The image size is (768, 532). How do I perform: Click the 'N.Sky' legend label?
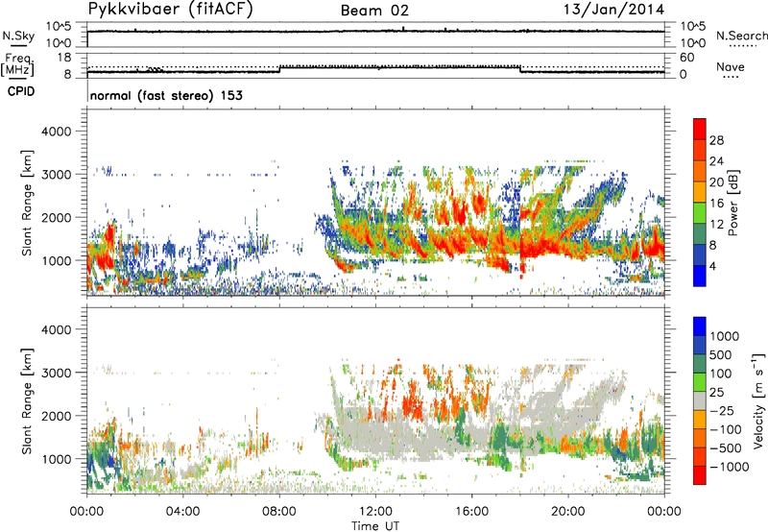(x=18, y=36)
